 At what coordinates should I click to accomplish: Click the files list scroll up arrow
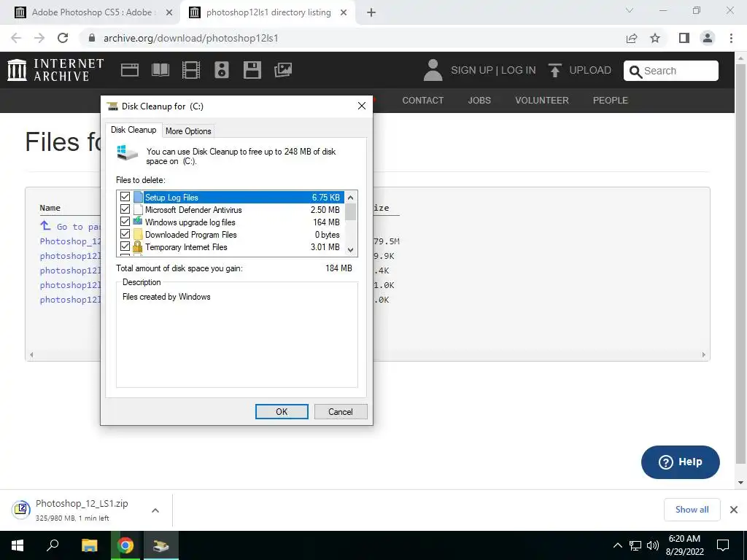pyautogui.click(x=351, y=197)
